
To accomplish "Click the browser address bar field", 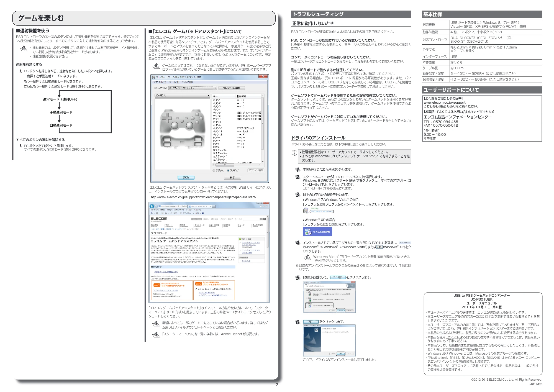I will click(x=172, y=206).
